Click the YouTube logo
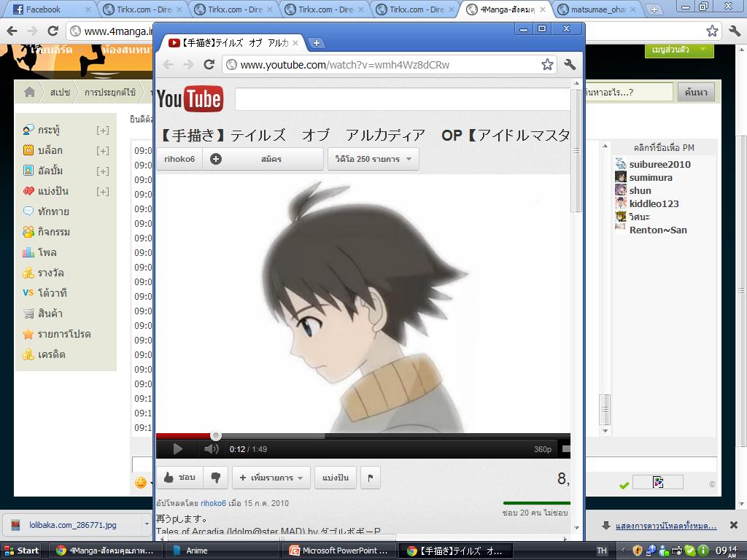 (190, 98)
